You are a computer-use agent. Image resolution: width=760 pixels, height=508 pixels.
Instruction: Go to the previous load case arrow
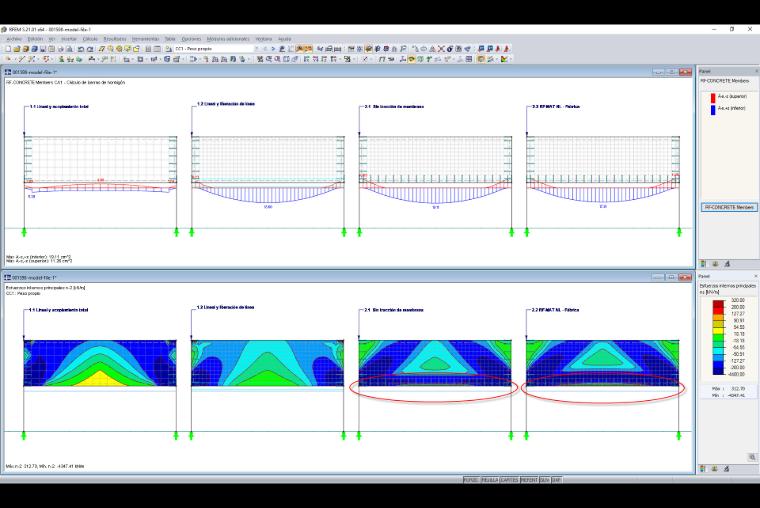coord(265,49)
